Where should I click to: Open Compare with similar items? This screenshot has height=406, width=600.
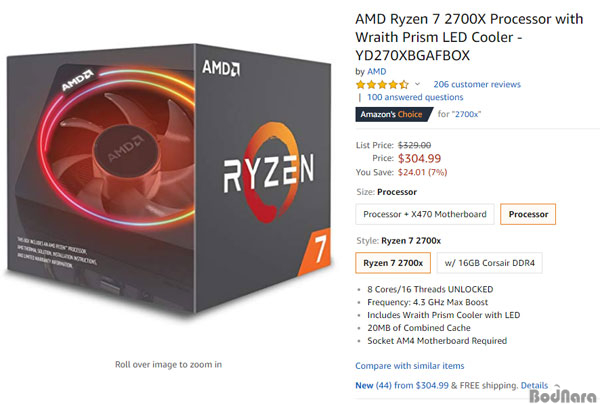pyautogui.click(x=410, y=366)
